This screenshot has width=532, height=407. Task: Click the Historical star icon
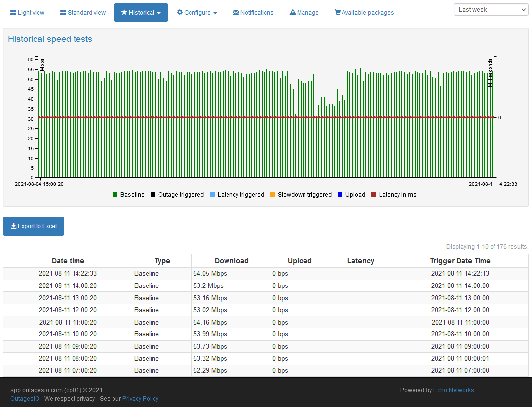pyautogui.click(x=124, y=12)
